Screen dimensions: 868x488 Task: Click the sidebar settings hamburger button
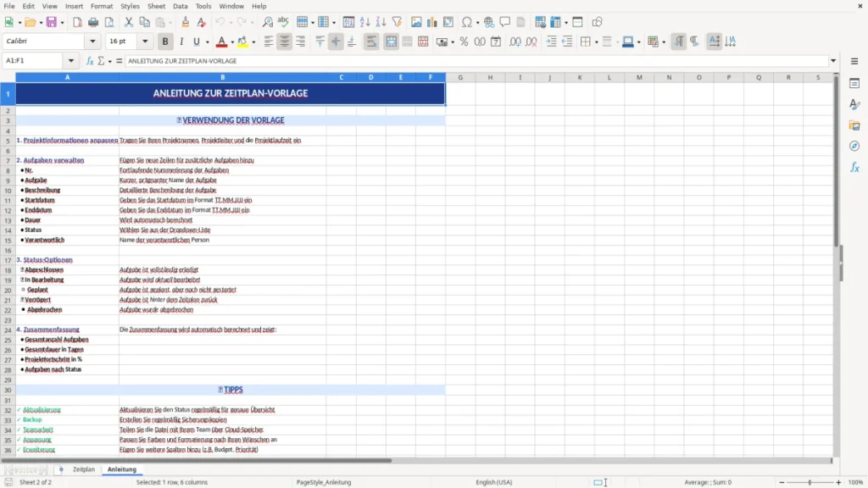click(x=854, y=61)
